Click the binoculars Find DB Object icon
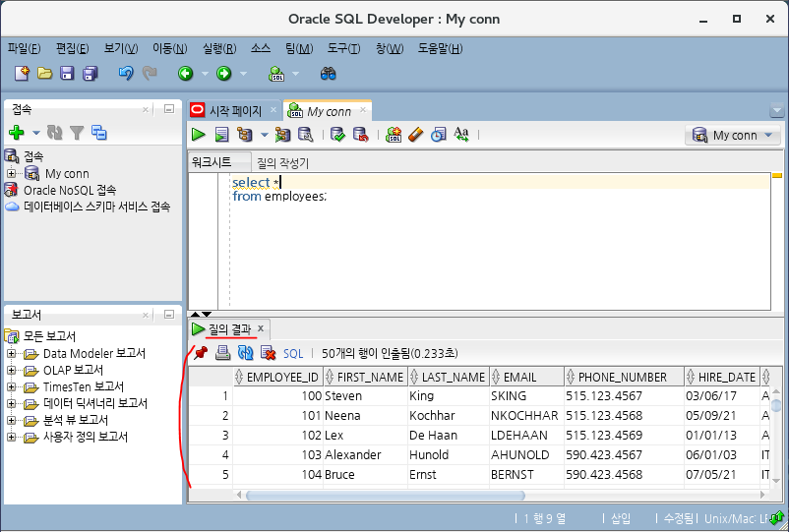Viewport: 789px width, 532px height. pyautogui.click(x=328, y=74)
